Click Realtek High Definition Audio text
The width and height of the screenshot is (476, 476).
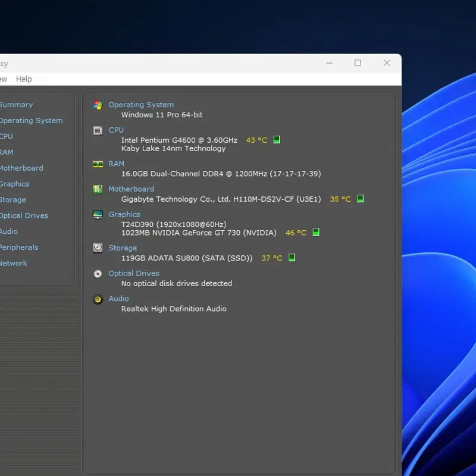174,309
